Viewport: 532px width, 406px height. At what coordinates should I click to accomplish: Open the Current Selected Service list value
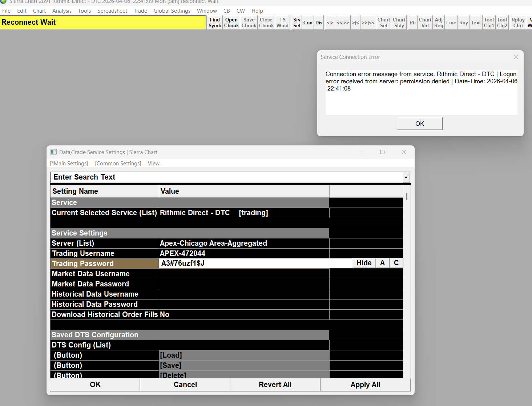[244, 213]
